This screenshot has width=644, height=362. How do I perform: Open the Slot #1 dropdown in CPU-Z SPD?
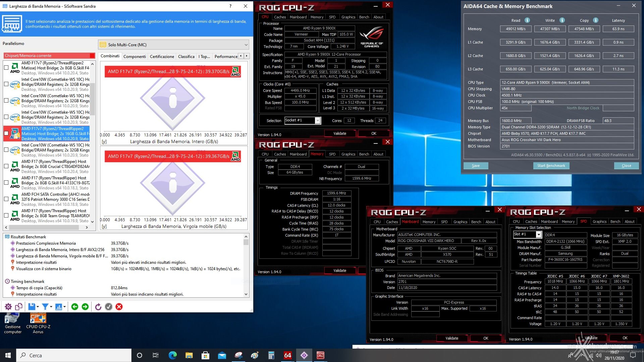539,234
